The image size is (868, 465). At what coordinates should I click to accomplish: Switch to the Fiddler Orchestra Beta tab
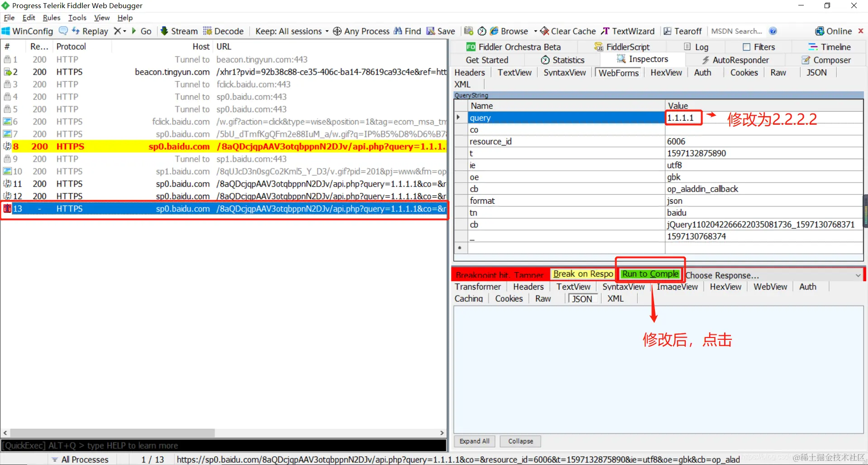point(513,47)
